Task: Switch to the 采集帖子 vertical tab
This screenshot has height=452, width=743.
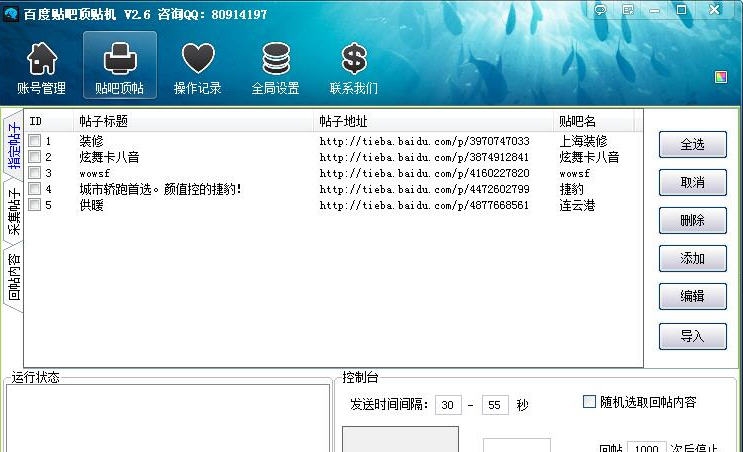Action: coord(14,211)
